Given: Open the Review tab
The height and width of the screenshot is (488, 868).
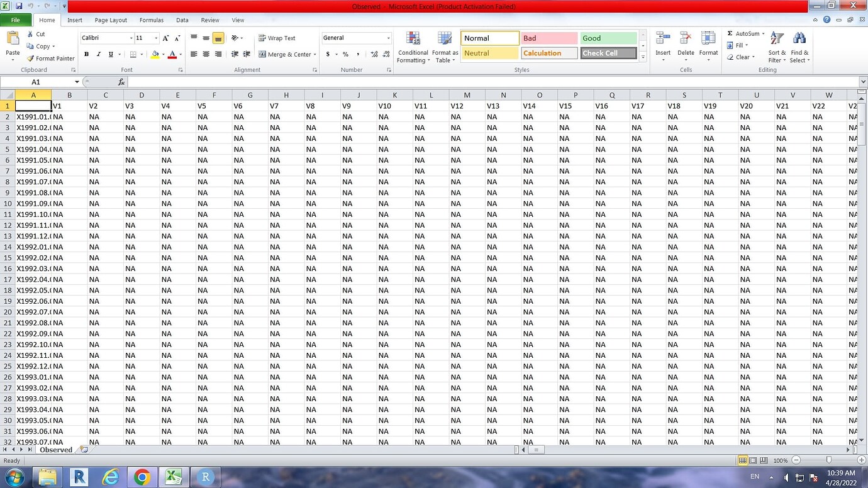Looking at the screenshot, I should tap(210, 20).
